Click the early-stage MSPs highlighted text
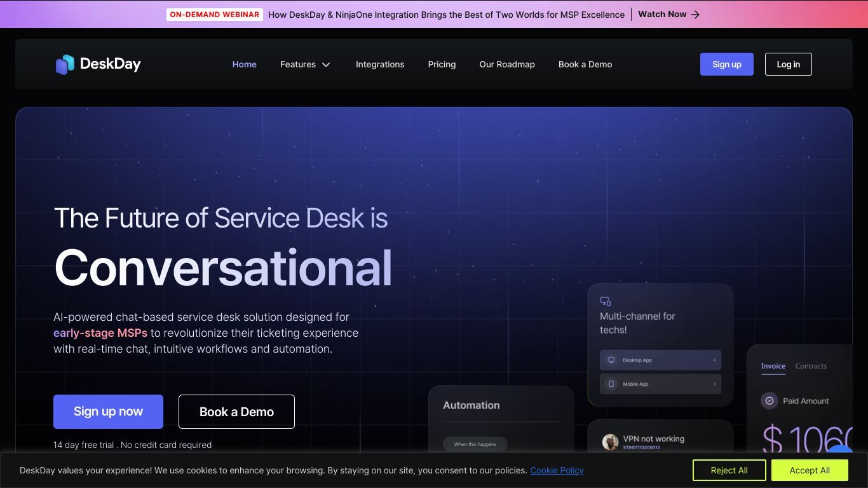The height and width of the screenshot is (488, 868). pos(100,333)
